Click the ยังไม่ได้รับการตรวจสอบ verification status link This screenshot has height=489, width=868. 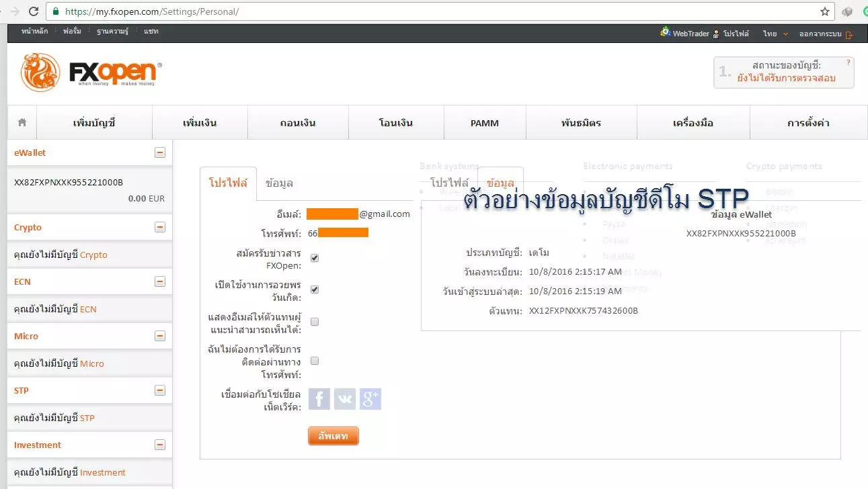coord(786,78)
